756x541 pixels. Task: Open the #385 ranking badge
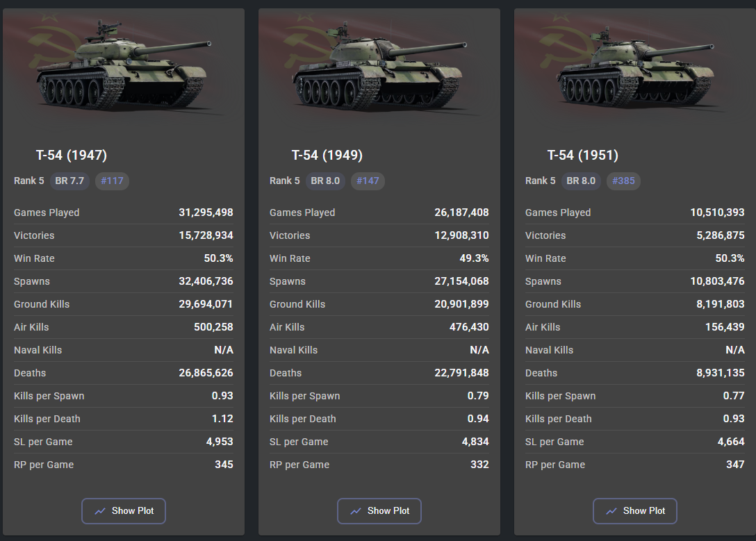pyautogui.click(x=623, y=181)
